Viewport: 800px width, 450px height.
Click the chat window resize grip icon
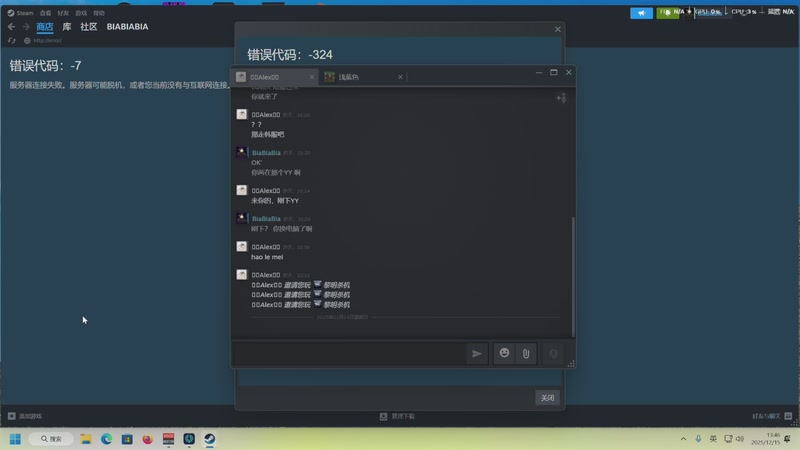click(x=571, y=363)
